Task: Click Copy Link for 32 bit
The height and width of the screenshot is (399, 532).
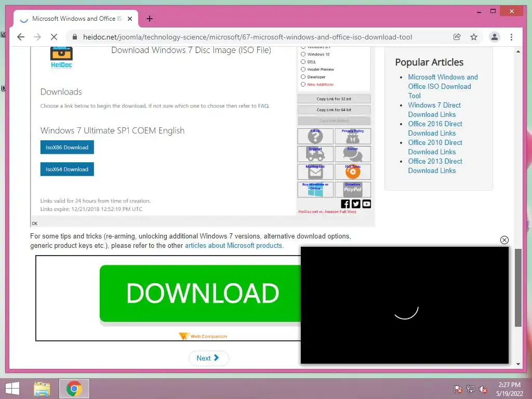Action: click(334, 99)
